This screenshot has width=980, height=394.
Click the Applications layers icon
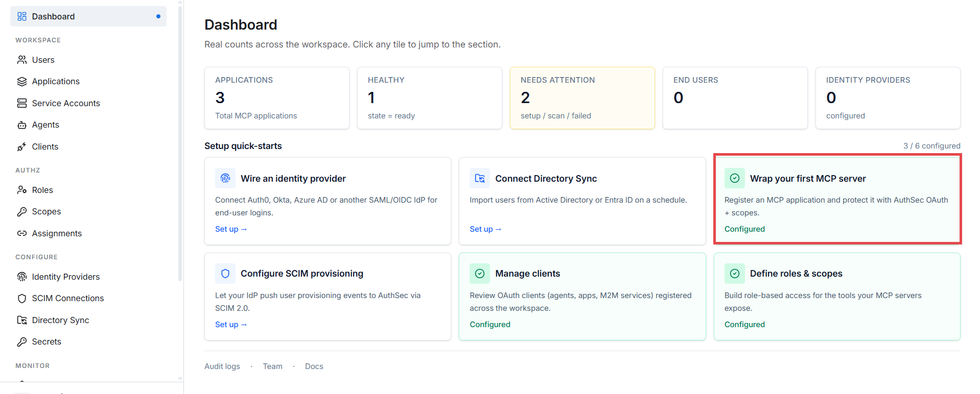(x=22, y=82)
